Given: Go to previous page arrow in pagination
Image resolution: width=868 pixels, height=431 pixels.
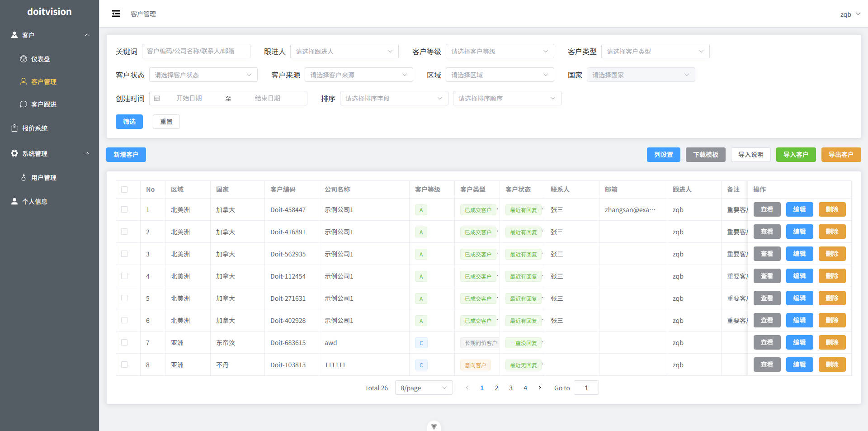Looking at the screenshot, I should (467, 388).
